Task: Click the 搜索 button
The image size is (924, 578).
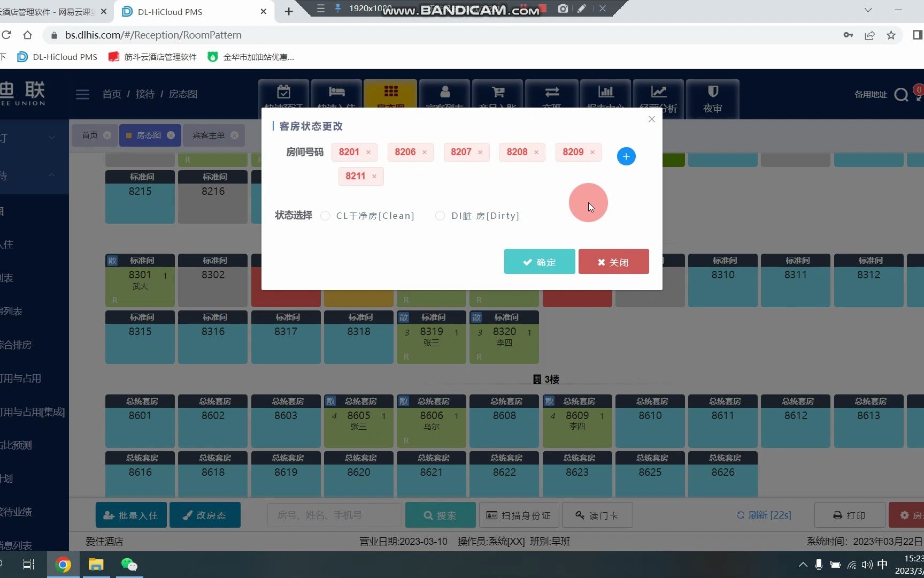Action: click(x=440, y=515)
